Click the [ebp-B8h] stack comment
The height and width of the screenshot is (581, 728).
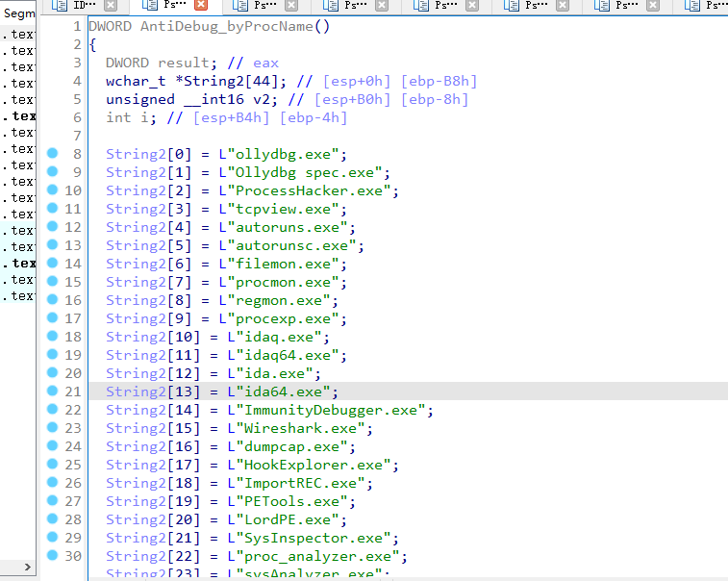point(439,81)
